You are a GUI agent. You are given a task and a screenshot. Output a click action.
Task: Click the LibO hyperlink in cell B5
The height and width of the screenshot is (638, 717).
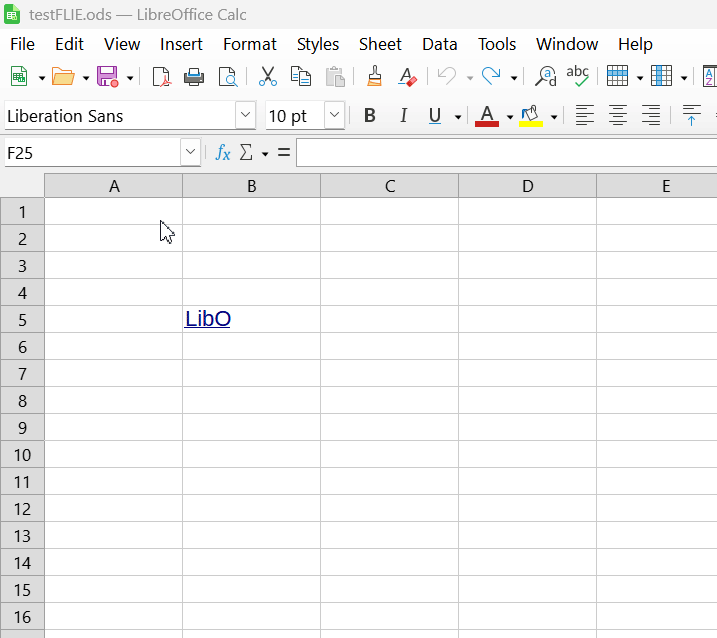pyautogui.click(x=208, y=319)
